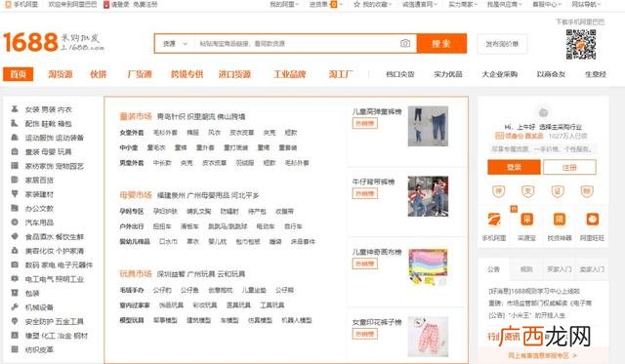The height and width of the screenshot is (364, 625).
Task: Click the 注册 button
Action: coord(569,167)
